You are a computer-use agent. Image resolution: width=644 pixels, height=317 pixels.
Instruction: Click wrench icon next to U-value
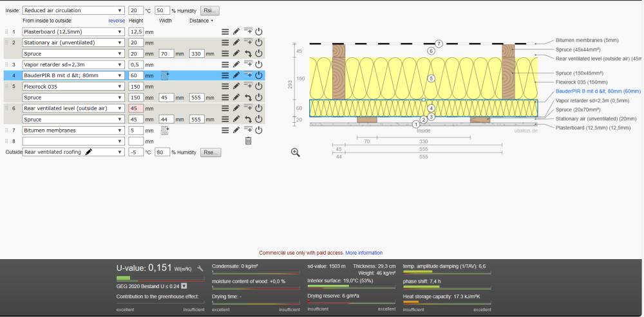point(200,269)
